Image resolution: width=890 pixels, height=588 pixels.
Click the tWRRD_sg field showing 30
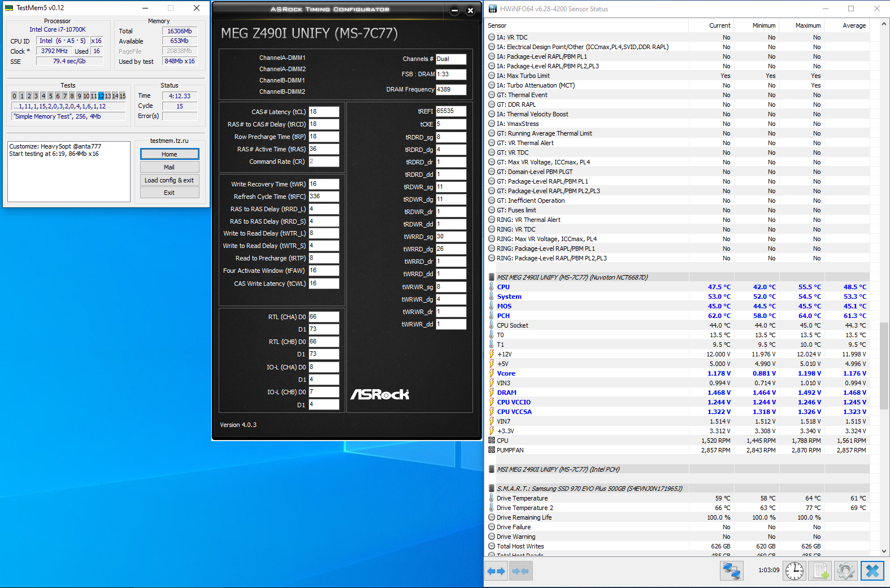(451, 237)
